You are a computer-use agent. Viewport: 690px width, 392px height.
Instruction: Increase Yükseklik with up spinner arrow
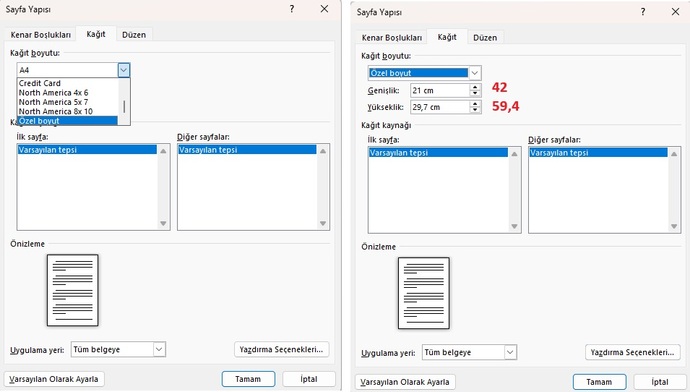pos(475,104)
